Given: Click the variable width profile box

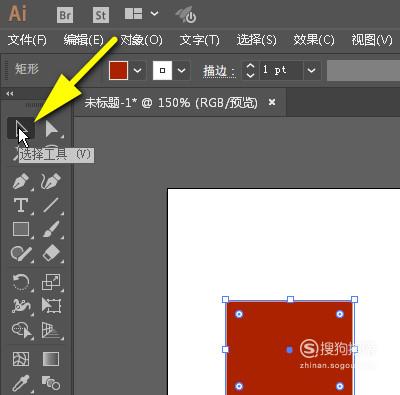Looking at the screenshot, I should tap(363, 70).
